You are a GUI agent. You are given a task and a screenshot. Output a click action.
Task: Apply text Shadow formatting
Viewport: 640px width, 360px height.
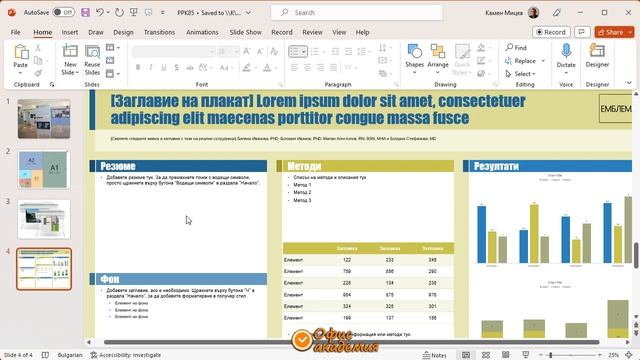(x=176, y=67)
